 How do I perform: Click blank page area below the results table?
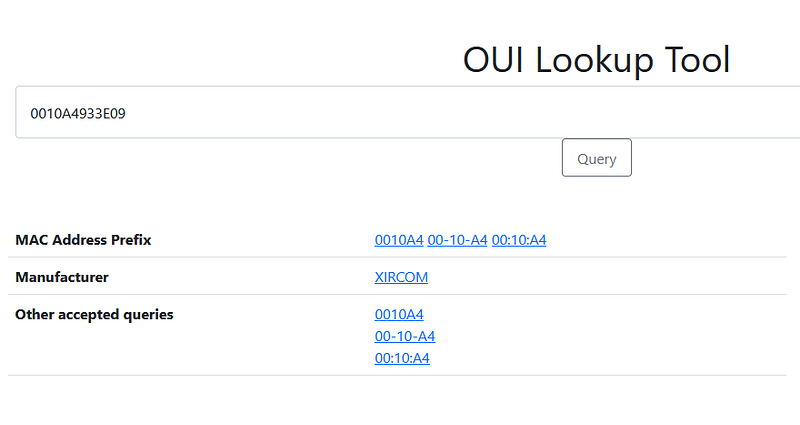tap(398, 401)
